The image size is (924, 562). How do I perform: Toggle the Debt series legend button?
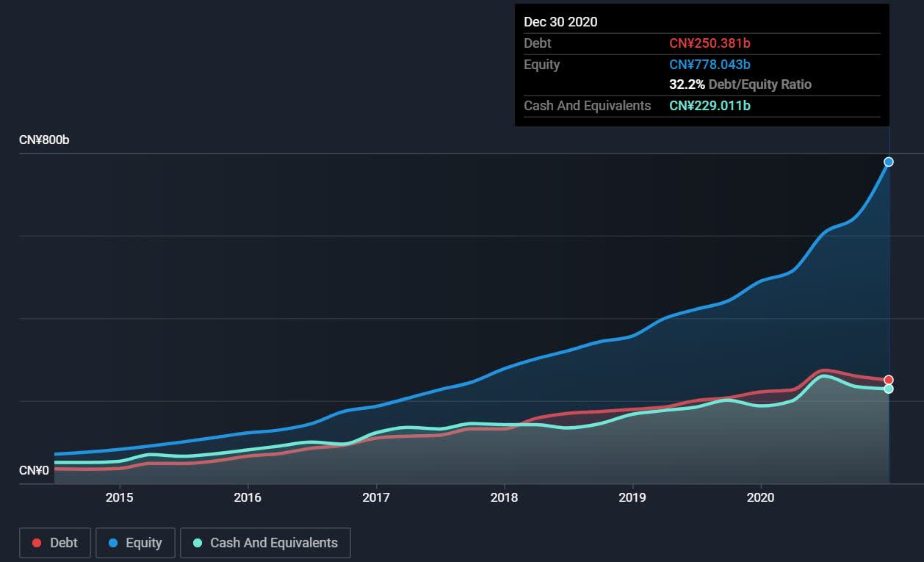(x=54, y=543)
